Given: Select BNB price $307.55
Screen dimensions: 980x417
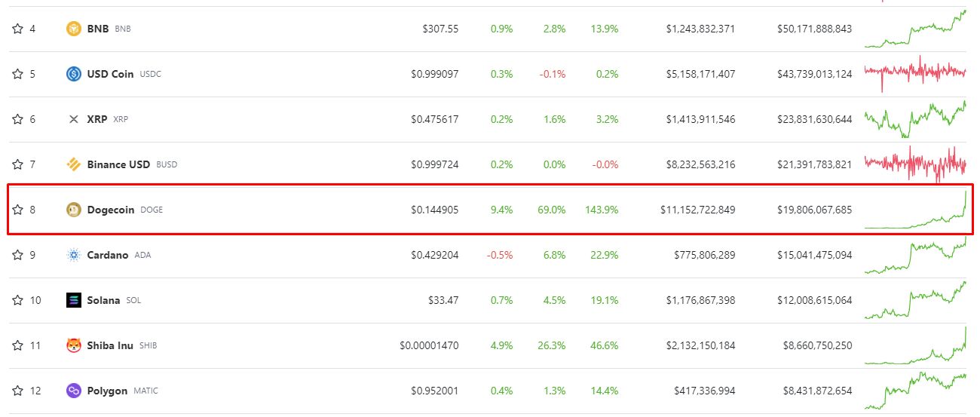Looking at the screenshot, I should 440,29.
